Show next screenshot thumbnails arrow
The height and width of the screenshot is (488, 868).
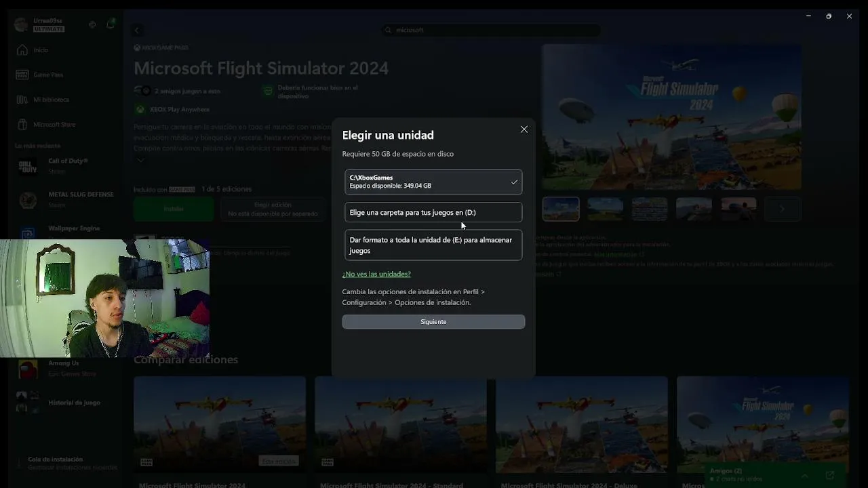[x=783, y=209]
